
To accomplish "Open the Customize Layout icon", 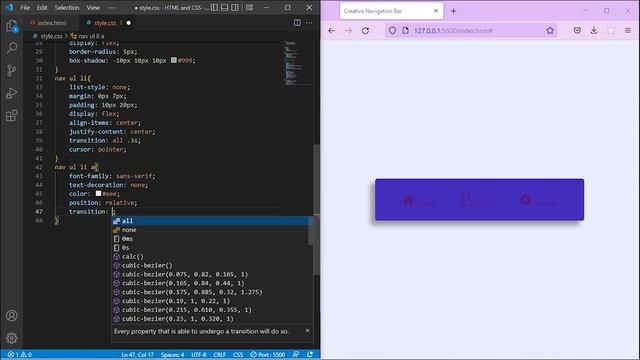I will tap(249, 7).
